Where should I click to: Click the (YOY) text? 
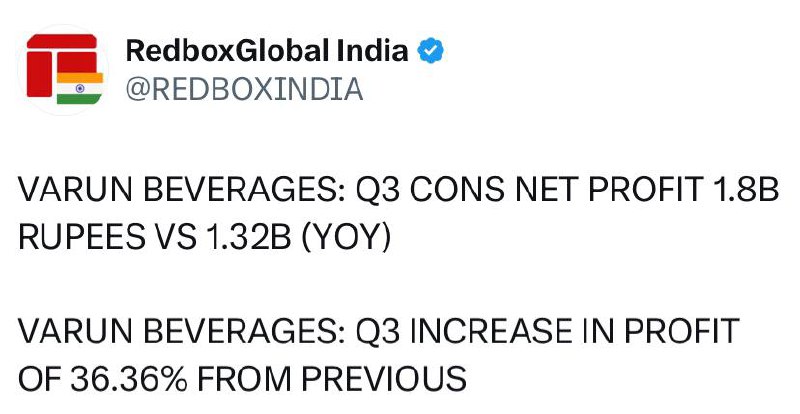pyautogui.click(x=346, y=239)
